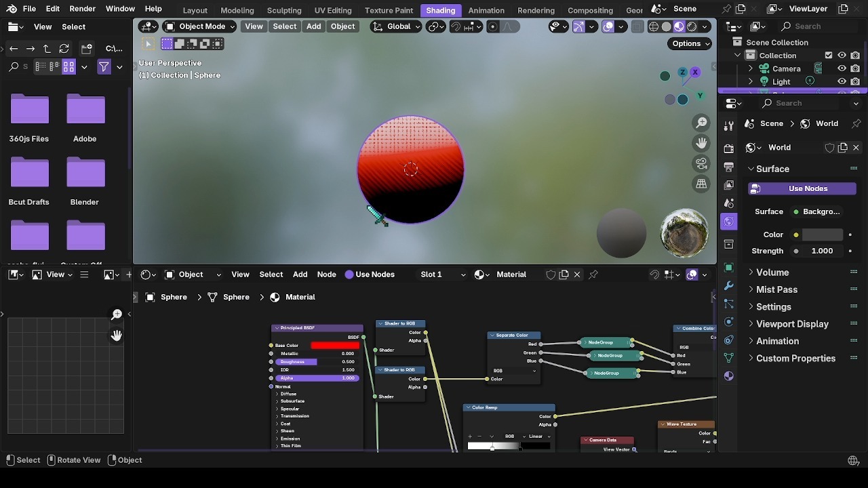Image resolution: width=868 pixels, height=488 pixels.
Task: Open the Particles properties tab
Action: pyautogui.click(x=728, y=304)
